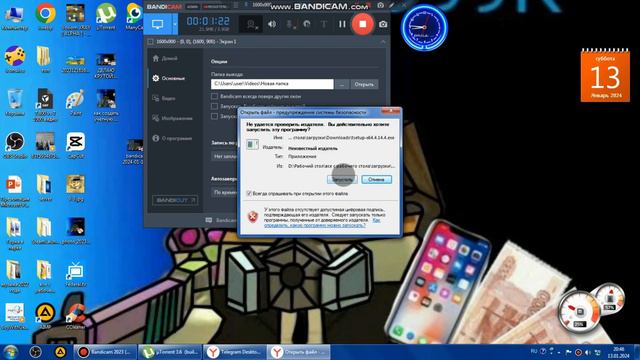Open the About tab in Bandicam
Image resolution: width=640 pixels, height=360 pixels.
tap(172, 138)
